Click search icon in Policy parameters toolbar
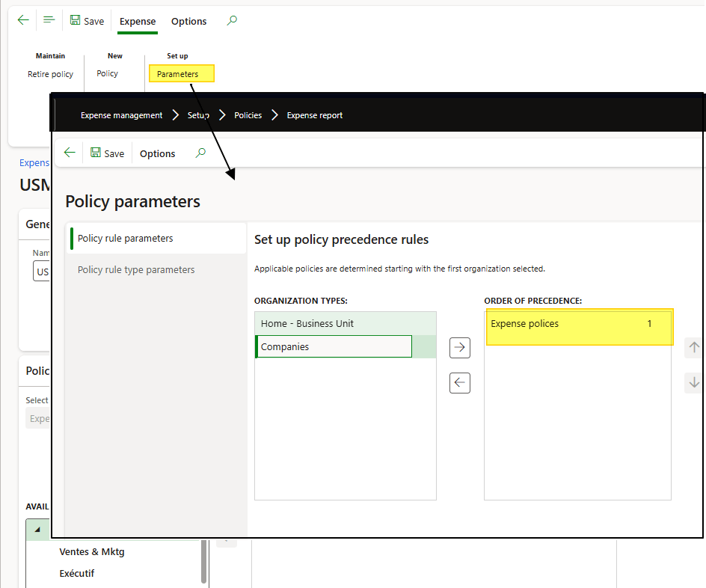706x588 pixels. point(200,153)
